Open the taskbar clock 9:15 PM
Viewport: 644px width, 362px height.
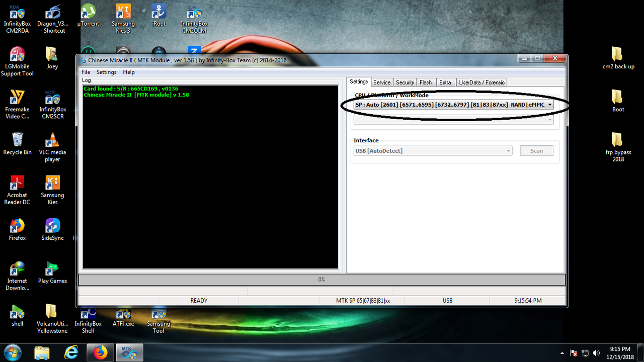click(x=619, y=352)
